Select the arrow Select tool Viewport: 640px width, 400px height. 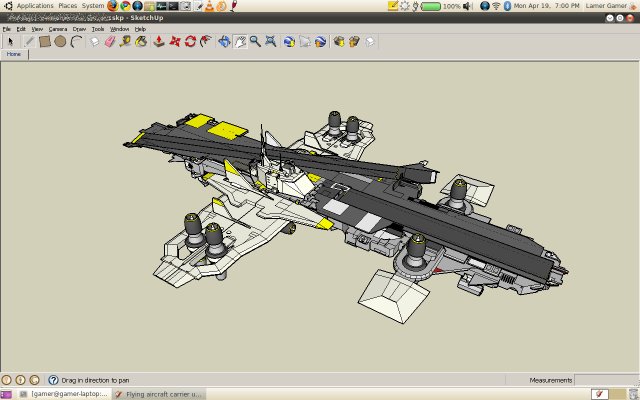click(11, 42)
